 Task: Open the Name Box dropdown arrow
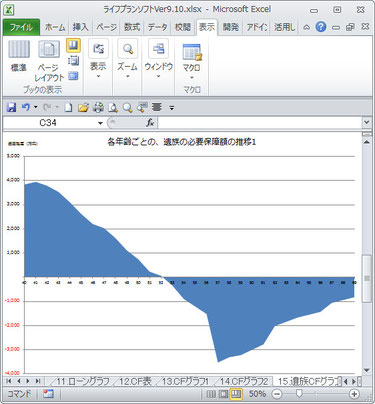pyautogui.click(x=100, y=123)
